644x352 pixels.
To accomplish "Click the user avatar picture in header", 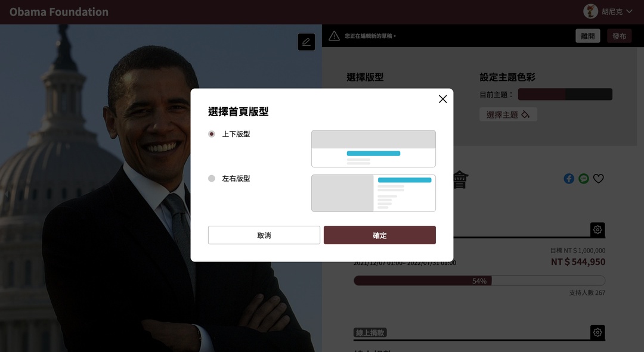I will (590, 11).
